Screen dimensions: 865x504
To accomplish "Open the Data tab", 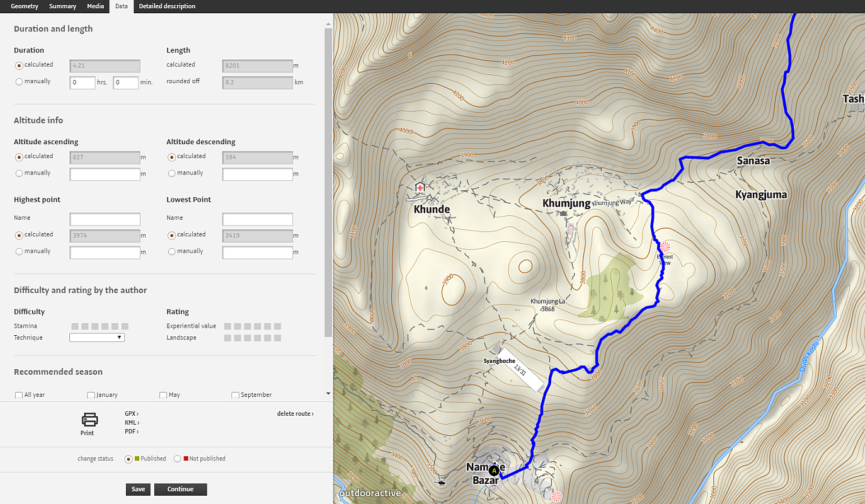I will pyautogui.click(x=122, y=6).
